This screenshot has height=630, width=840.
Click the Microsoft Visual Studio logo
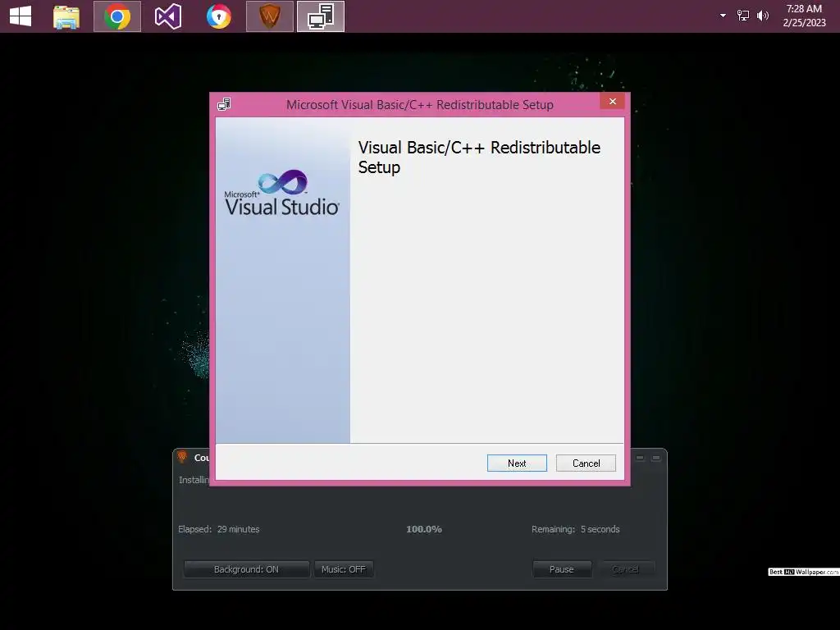pos(282,193)
